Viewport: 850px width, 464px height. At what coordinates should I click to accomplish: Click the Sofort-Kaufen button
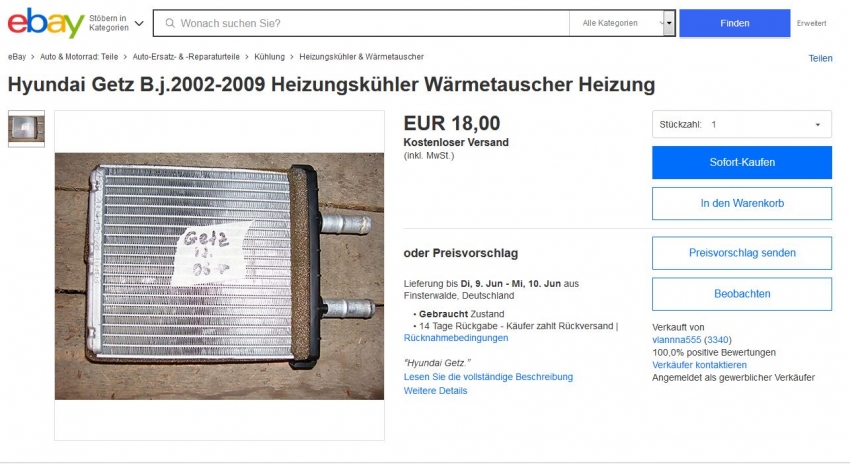[x=742, y=162]
